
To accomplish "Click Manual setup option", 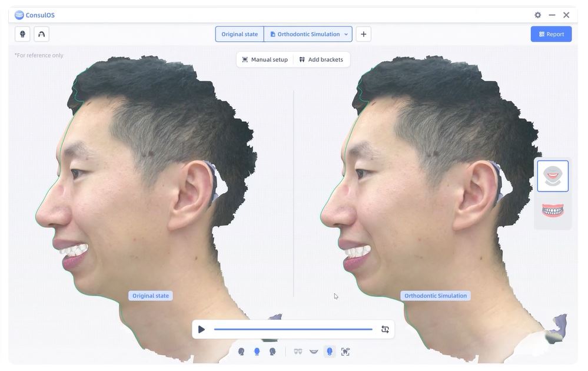I will (265, 59).
